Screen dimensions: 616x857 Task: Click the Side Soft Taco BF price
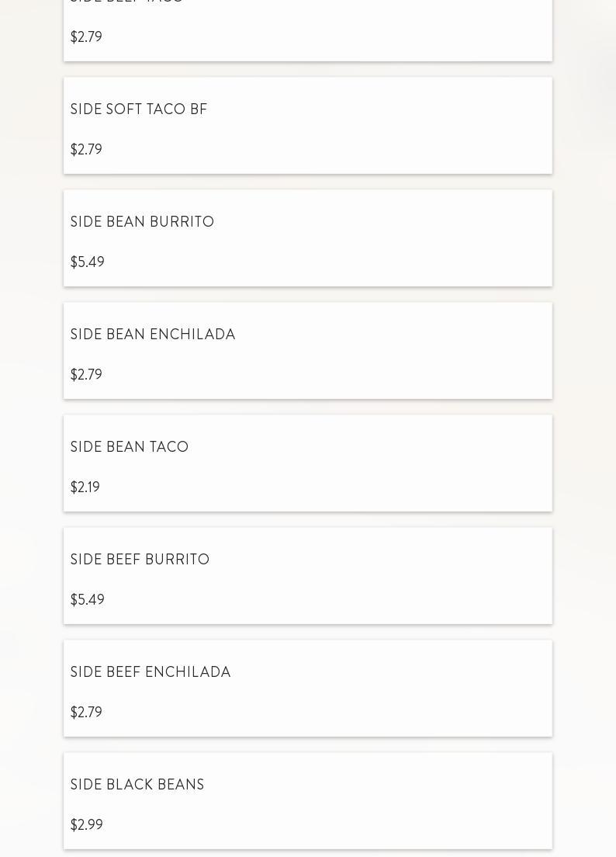tap(86, 150)
